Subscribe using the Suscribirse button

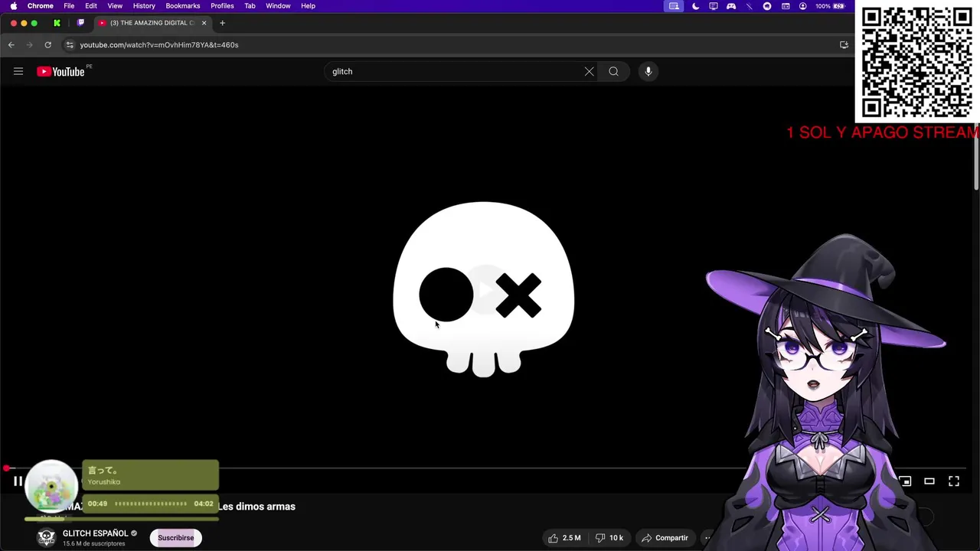(175, 538)
